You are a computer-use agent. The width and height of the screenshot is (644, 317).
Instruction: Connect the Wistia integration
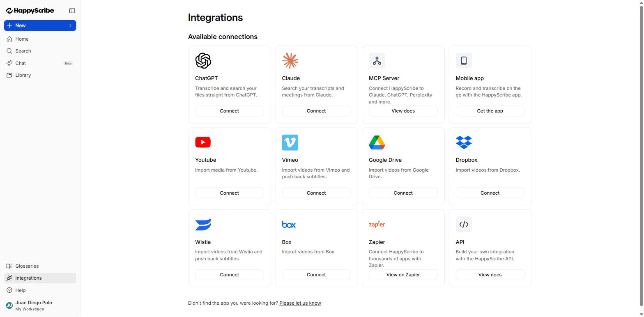click(x=229, y=275)
